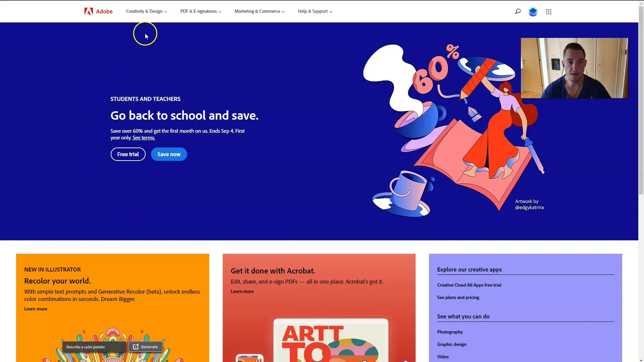This screenshot has width=644, height=362.
Task: Click the Illustrator Recolor card thumbnail
Action: coord(112,345)
